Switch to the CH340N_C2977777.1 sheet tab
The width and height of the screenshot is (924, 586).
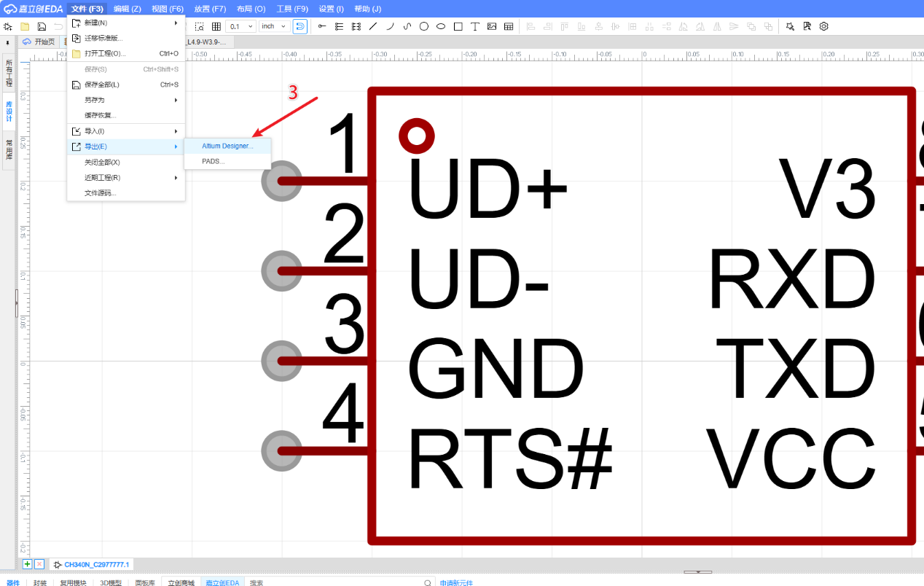91,565
